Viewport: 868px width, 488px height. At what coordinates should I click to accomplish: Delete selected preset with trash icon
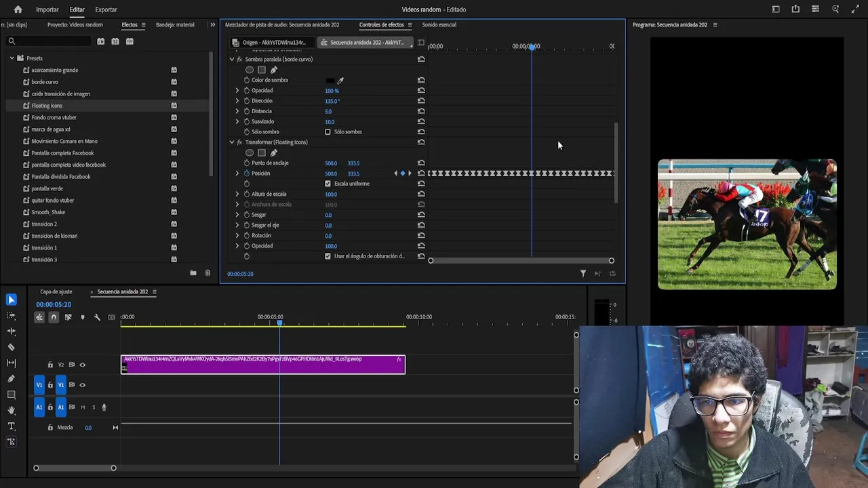[208, 272]
